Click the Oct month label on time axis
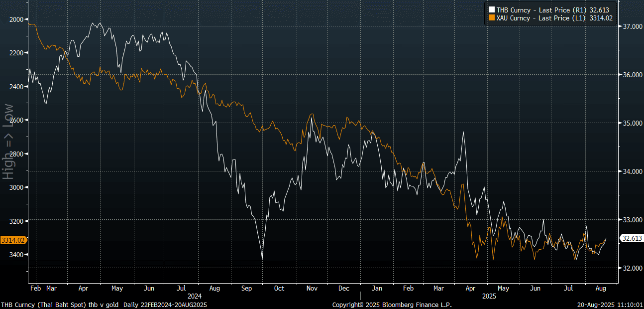The height and width of the screenshot is (309, 644). click(x=279, y=288)
